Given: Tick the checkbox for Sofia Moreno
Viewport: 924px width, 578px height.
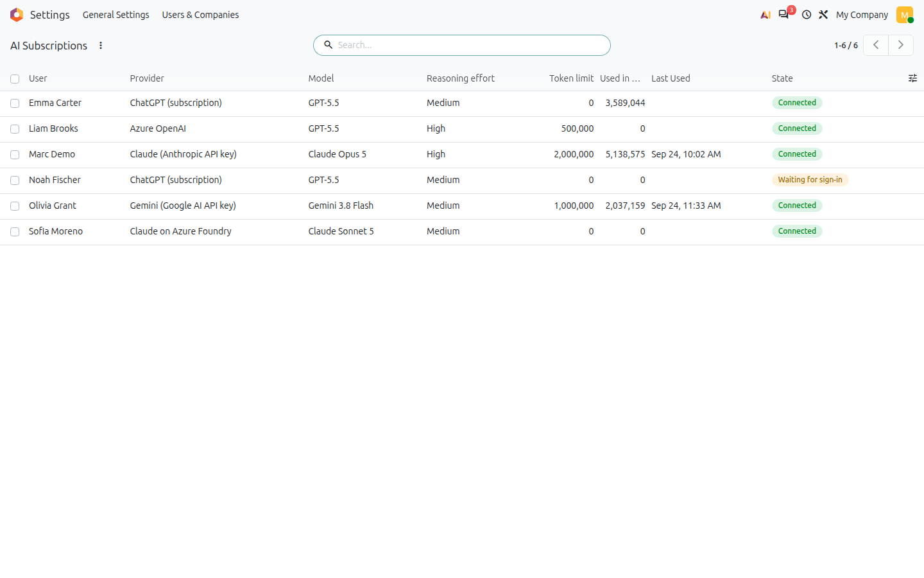Looking at the screenshot, I should [15, 232].
